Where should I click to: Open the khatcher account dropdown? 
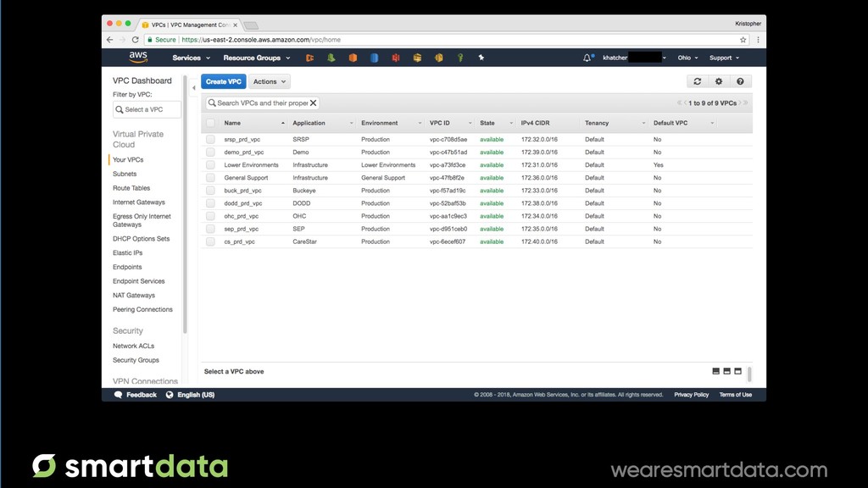pyautogui.click(x=634, y=58)
